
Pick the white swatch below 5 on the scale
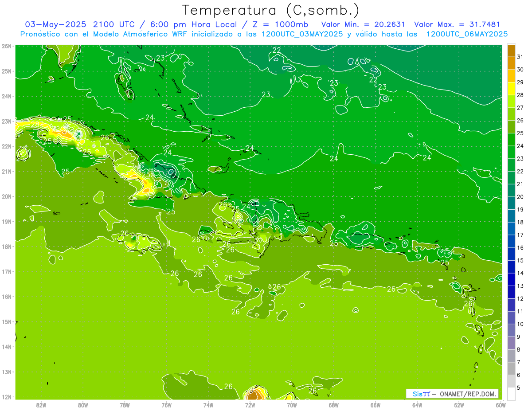pyautogui.click(x=511, y=394)
